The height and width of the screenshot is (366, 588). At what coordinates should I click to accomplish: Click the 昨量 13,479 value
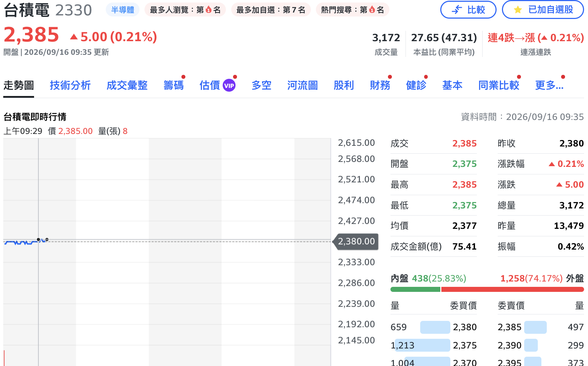click(x=569, y=226)
